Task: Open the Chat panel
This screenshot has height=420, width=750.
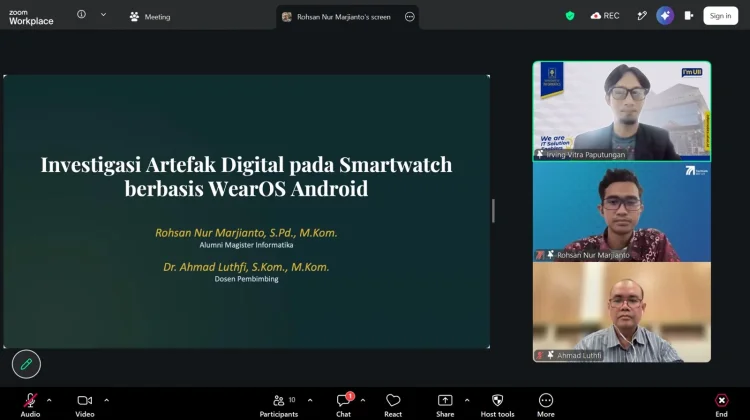Action: 343,405
